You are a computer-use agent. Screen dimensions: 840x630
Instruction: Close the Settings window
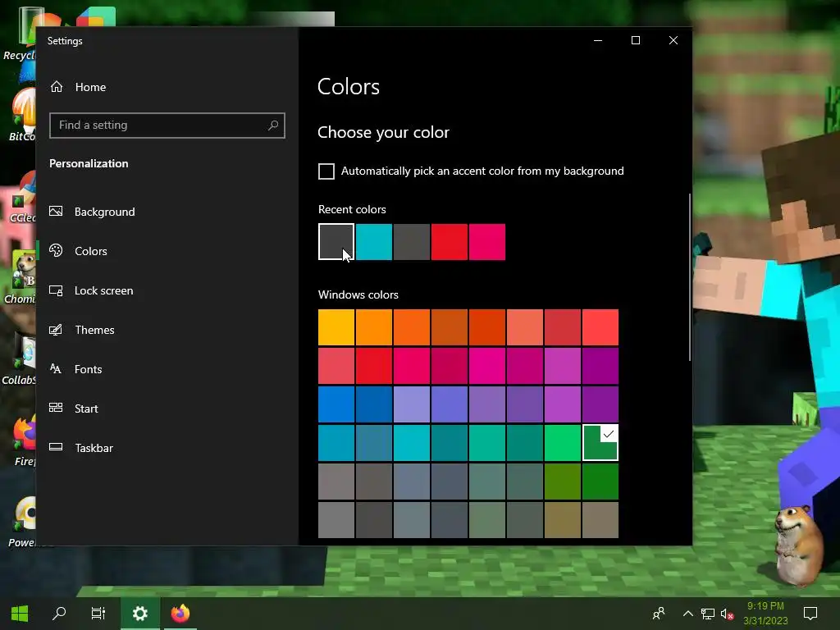(673, 40)
